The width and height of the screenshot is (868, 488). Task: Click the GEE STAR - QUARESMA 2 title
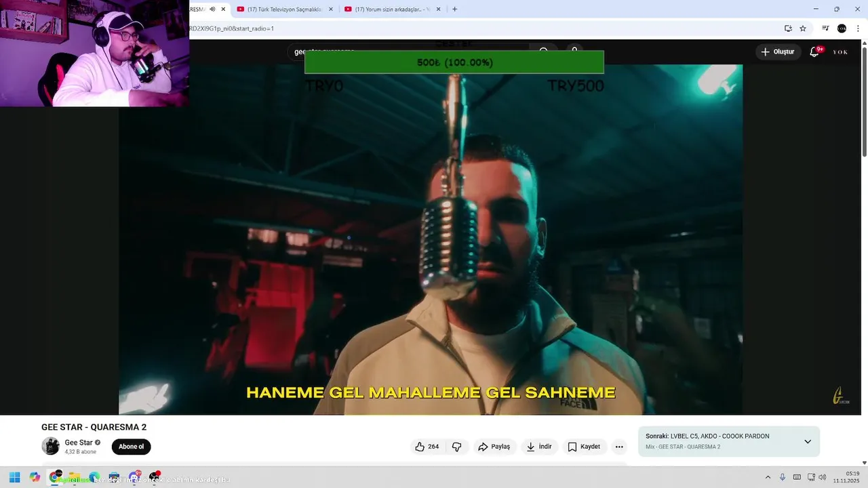94,427
